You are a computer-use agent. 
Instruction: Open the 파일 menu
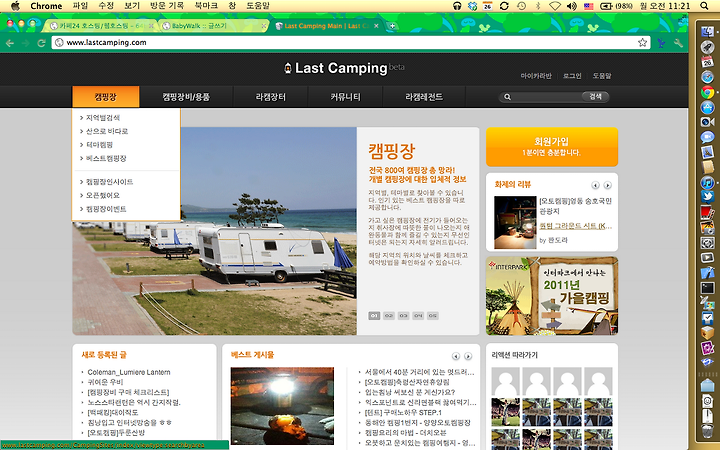click(x=80, y=6)
